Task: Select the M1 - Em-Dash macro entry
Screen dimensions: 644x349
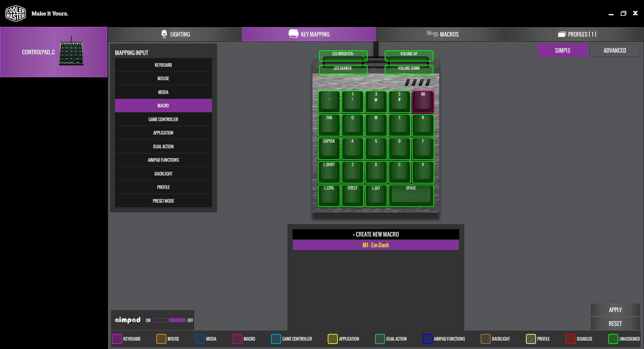Action: (x=376, y=245)
